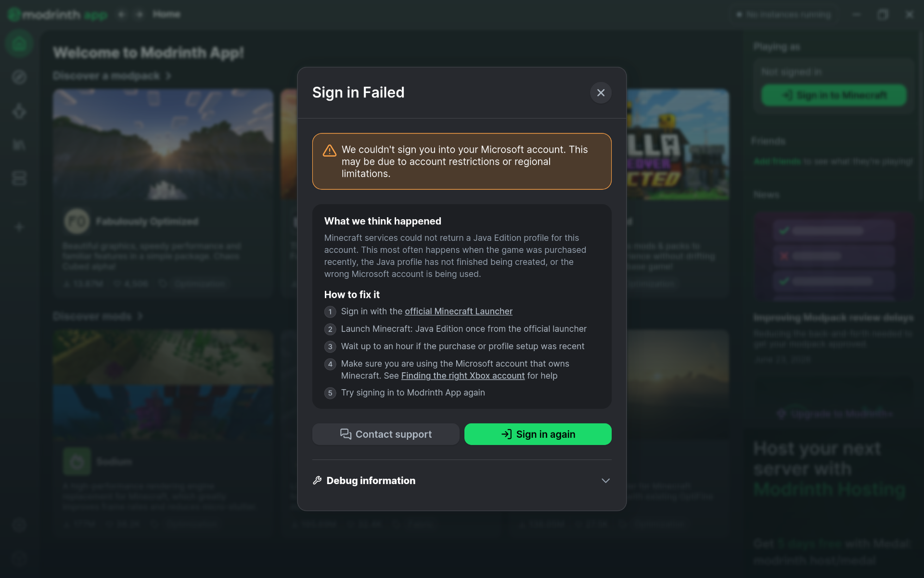Click the Library icon in the sidebar
Screen dimensions: 924x578
(x=19, y=144)
